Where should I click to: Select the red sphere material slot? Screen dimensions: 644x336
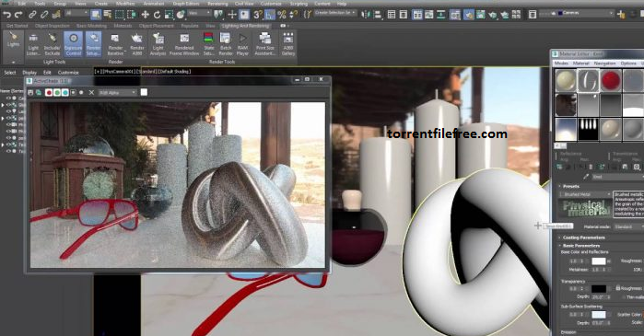pyautogui.click(x=610, y=80)
